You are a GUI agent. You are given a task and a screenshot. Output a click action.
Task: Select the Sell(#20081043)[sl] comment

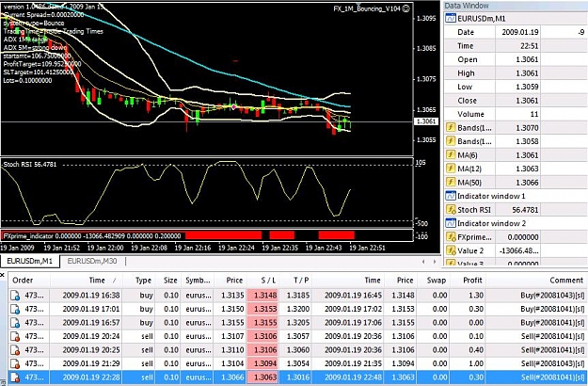click(552, 363)
